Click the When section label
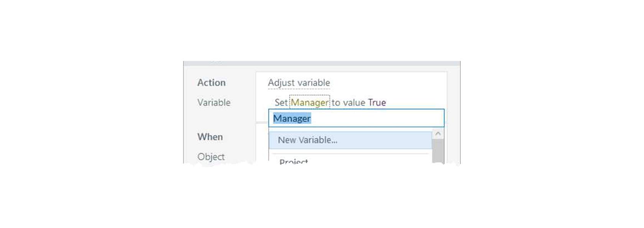 (210, 137)
